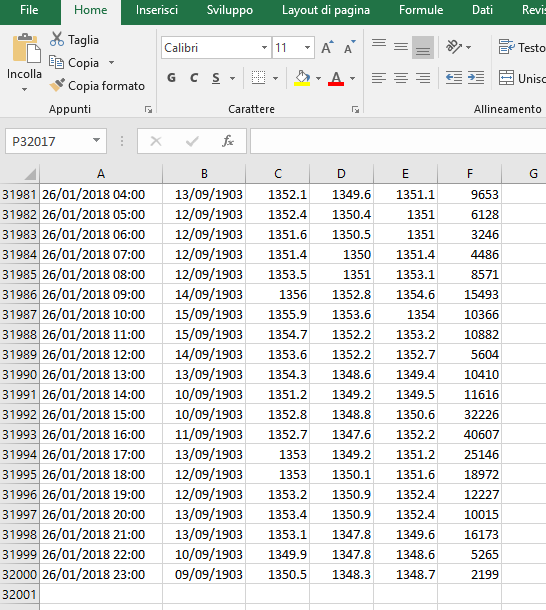This screenshot has height=610, width=546.
Task: Select column F header
Action: (x=470, y=174)
